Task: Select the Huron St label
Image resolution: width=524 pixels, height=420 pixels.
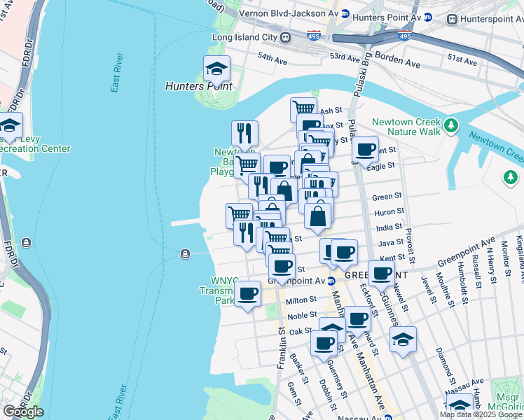Action: point(389,212)
